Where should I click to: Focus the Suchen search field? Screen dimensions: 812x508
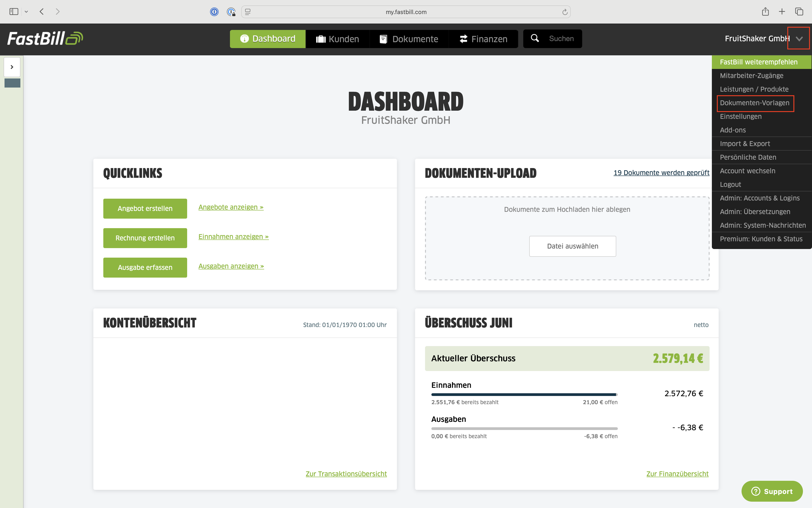click(561, 39)
